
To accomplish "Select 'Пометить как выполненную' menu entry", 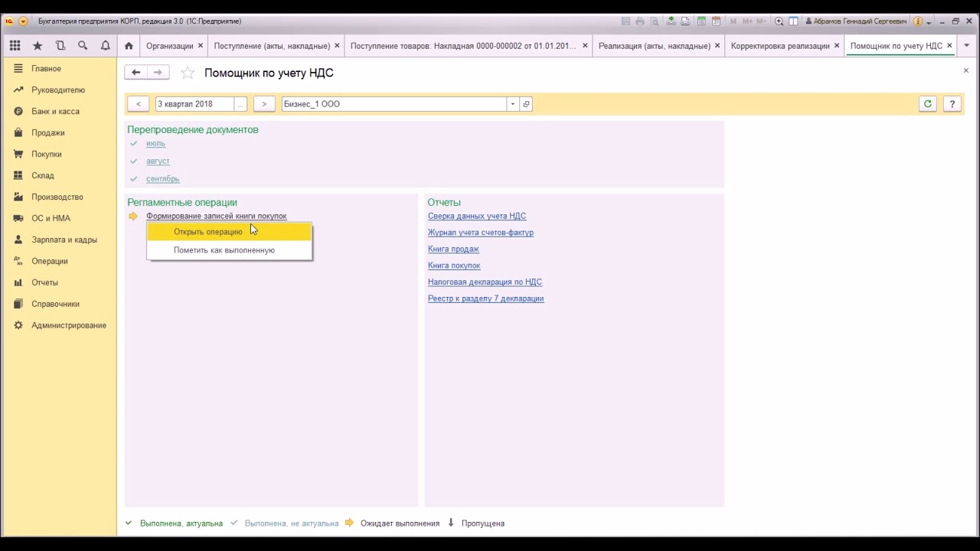I will (x=229, y=250).
